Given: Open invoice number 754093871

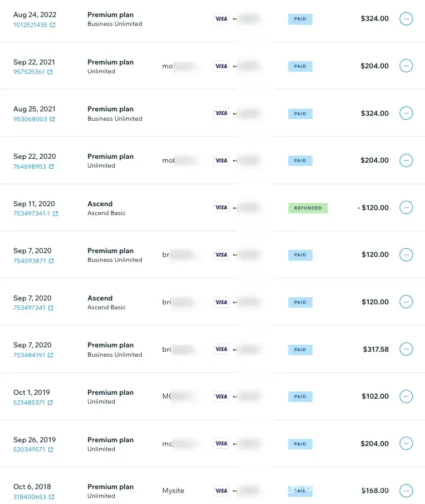Looking at the screenshot, I should [x=29, y=261].
